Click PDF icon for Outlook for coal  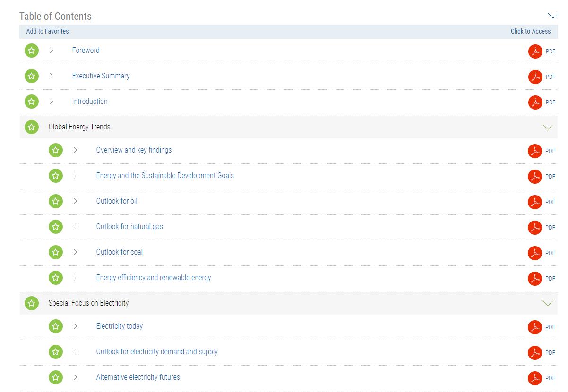click(x=534, y=253)
